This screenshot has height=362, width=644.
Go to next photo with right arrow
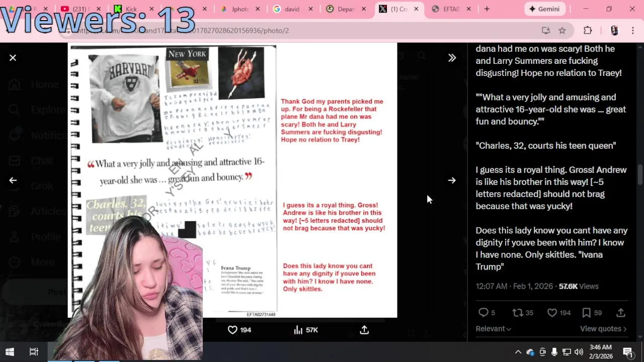(452, 180)
